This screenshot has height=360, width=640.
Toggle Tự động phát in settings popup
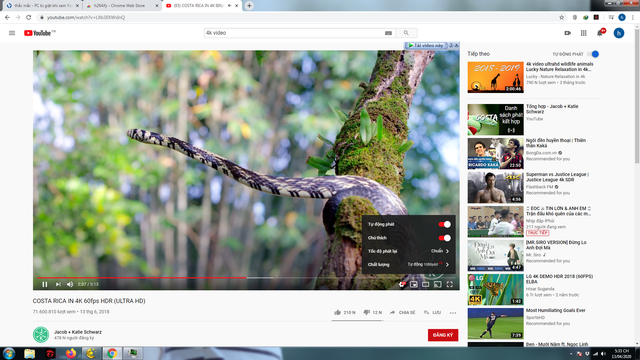tap(444, 224)
